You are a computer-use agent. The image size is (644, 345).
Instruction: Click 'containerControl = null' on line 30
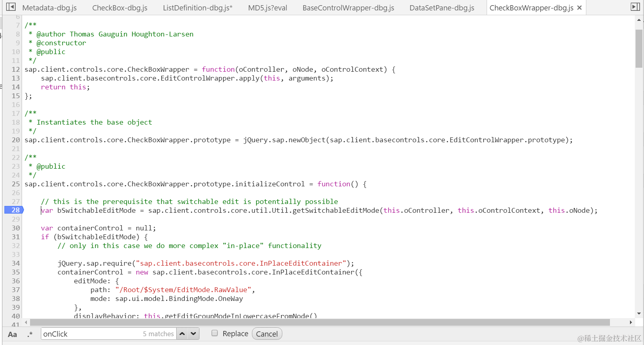(x=105, y=228)
